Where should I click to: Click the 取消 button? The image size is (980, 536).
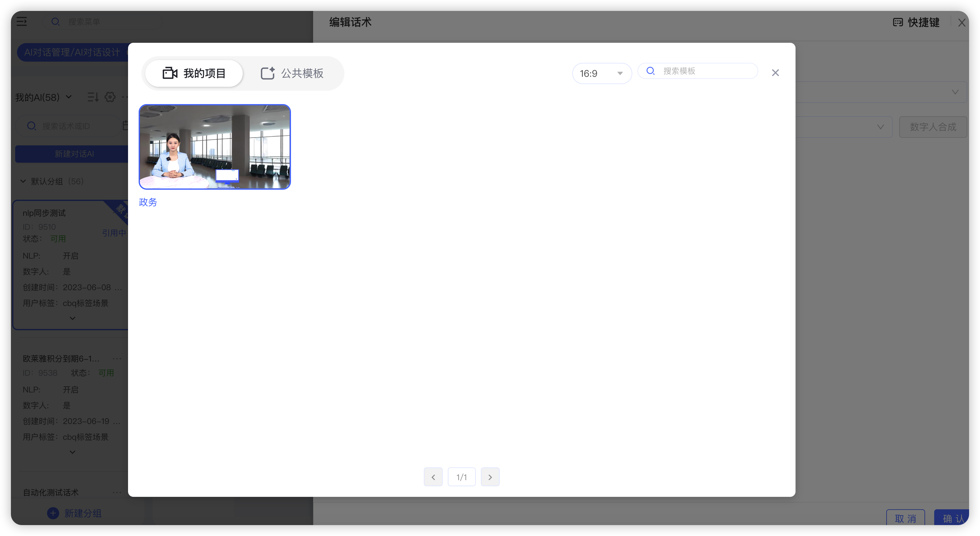(905, 518)
